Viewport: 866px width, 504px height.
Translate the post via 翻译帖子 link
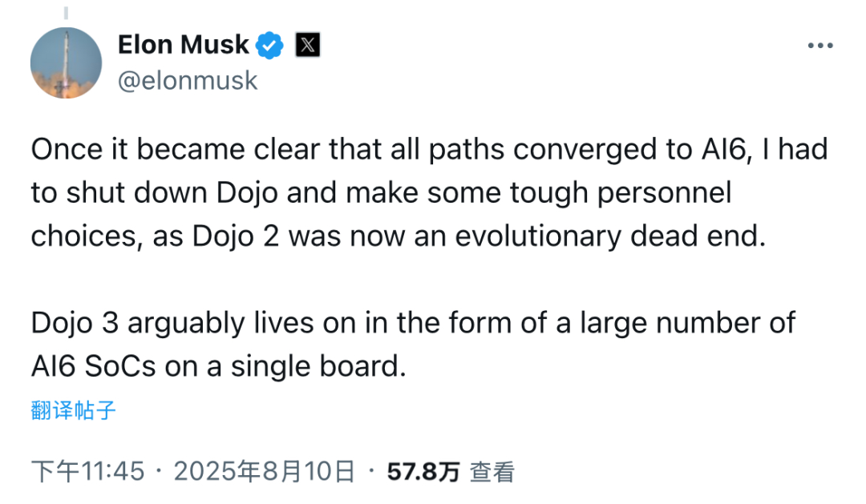coord(73,409)
